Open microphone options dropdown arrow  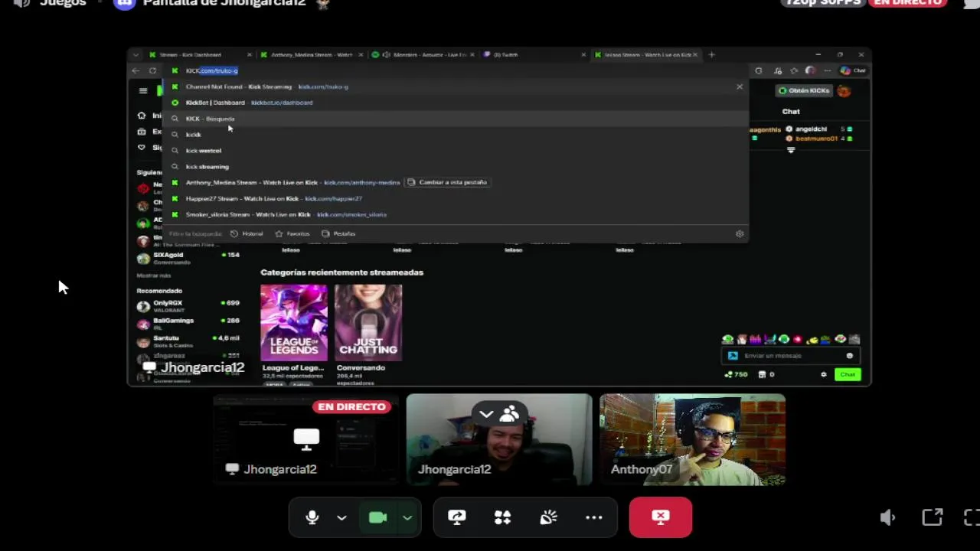341,517
